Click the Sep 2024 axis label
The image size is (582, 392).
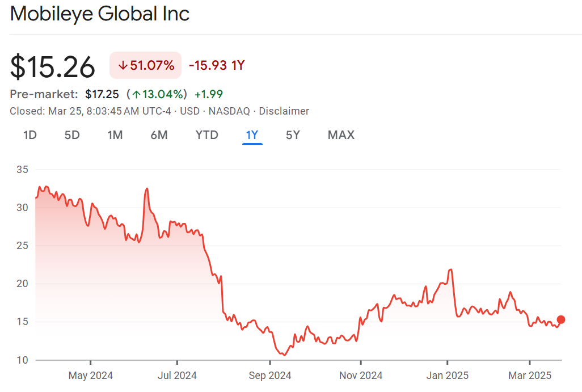270,376
